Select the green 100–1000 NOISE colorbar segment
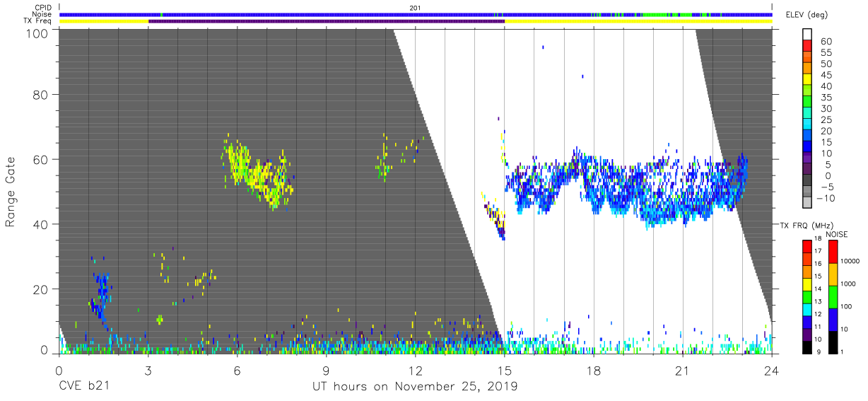Viewport: 868px width, 401px height. [x=833, y=296]
